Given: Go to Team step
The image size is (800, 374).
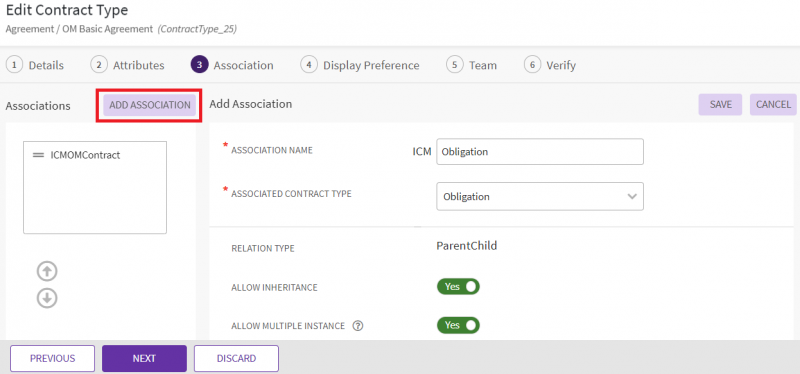Looking at the screenshot, I should [x=471, y=65].
